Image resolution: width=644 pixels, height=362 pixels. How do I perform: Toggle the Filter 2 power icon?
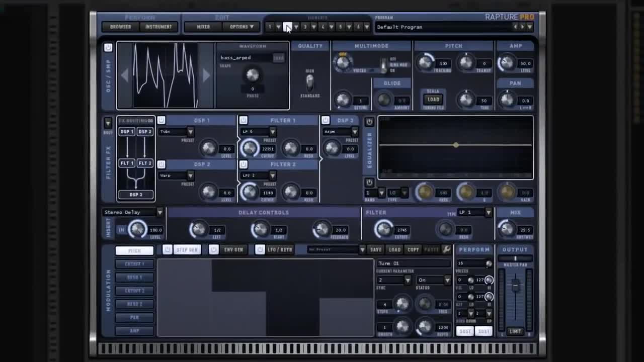(x=244, y=164)
